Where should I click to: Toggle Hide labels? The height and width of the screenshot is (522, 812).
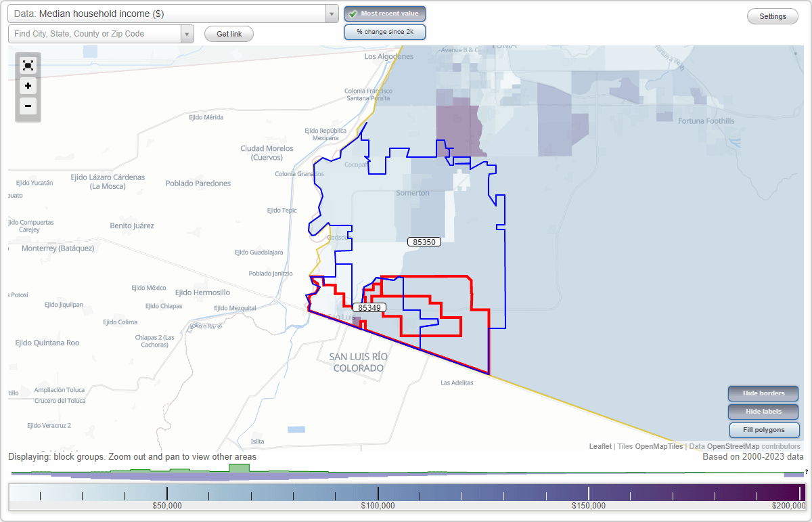point(764,412)
